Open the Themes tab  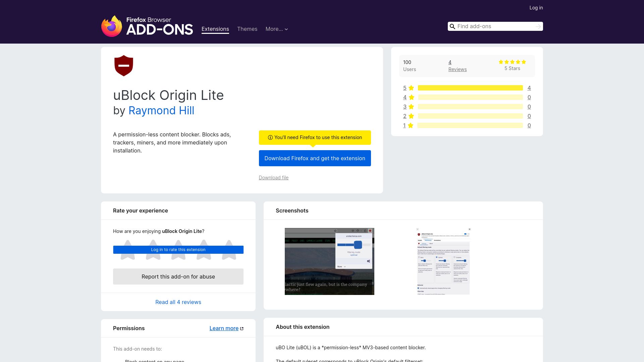coord(247,29)
